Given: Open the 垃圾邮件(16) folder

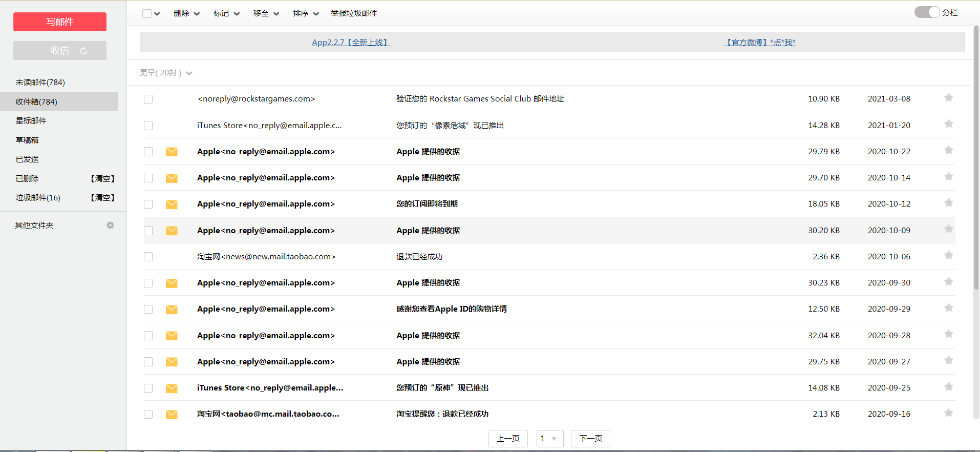Looking at the screenshot, I should point(38,198).
